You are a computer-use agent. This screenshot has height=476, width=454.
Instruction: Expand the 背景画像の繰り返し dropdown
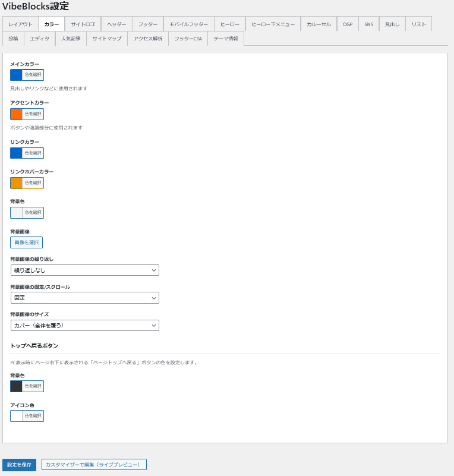pyautogui.click(x=85, y=270)
